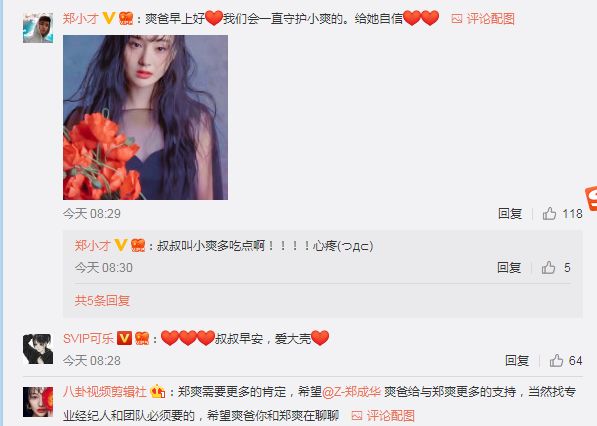Open 郑小才's avatar picture
Screen dimensions: 597x426
(x=38, y=27)
